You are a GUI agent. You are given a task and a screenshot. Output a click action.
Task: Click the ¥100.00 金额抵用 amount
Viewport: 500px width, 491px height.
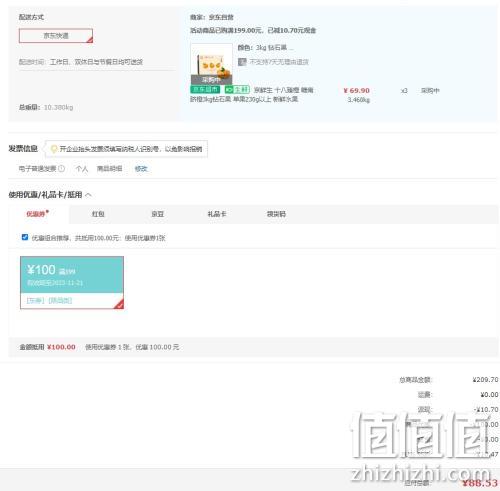(x=61, y=347)
